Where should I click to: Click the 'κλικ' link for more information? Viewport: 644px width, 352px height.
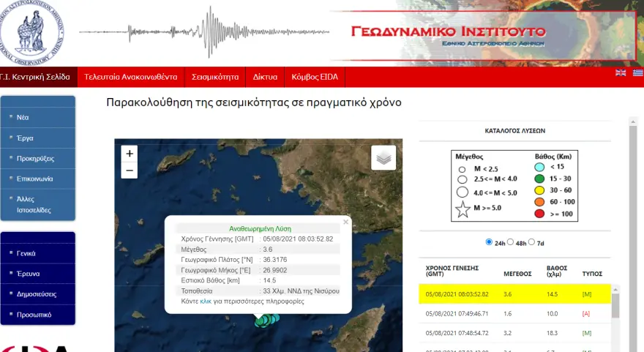206,301
